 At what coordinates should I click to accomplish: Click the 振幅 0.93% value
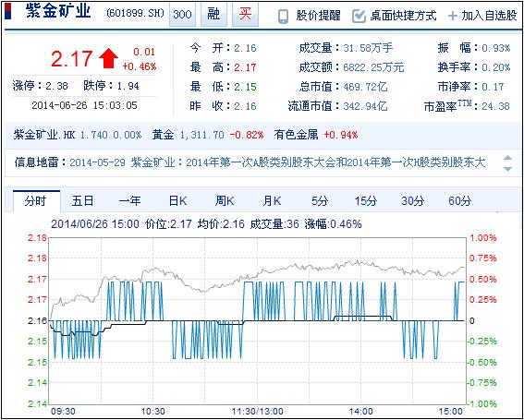coord(496,48)
